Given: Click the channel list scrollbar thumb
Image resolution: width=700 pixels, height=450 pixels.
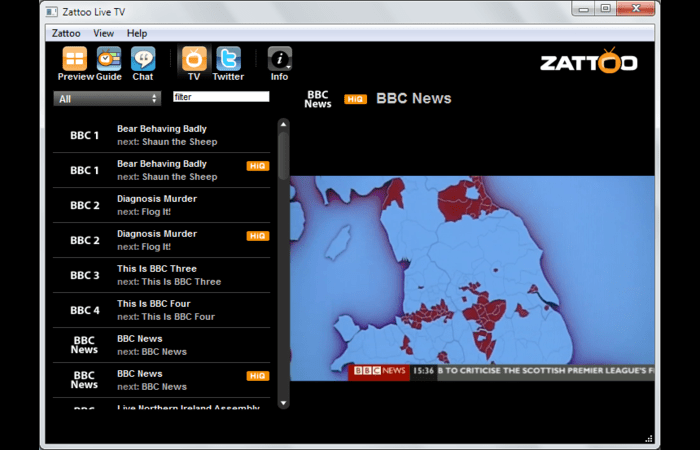Looking at the screenshot, I should (283, 156).
